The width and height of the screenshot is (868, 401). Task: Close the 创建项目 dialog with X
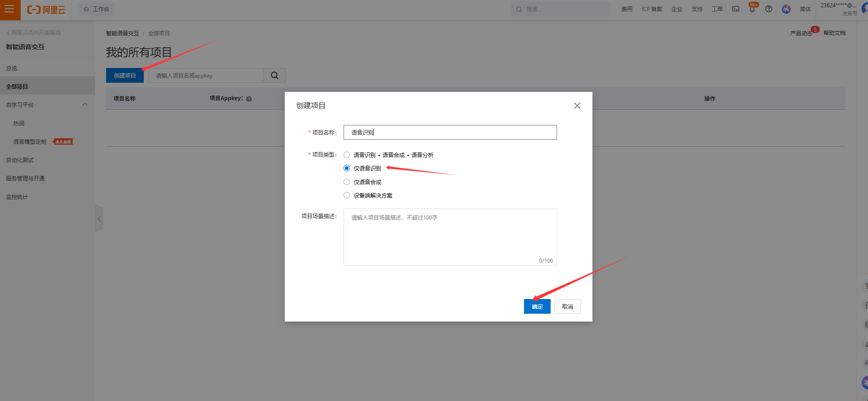pyautogui.click(x=577, y=106)
